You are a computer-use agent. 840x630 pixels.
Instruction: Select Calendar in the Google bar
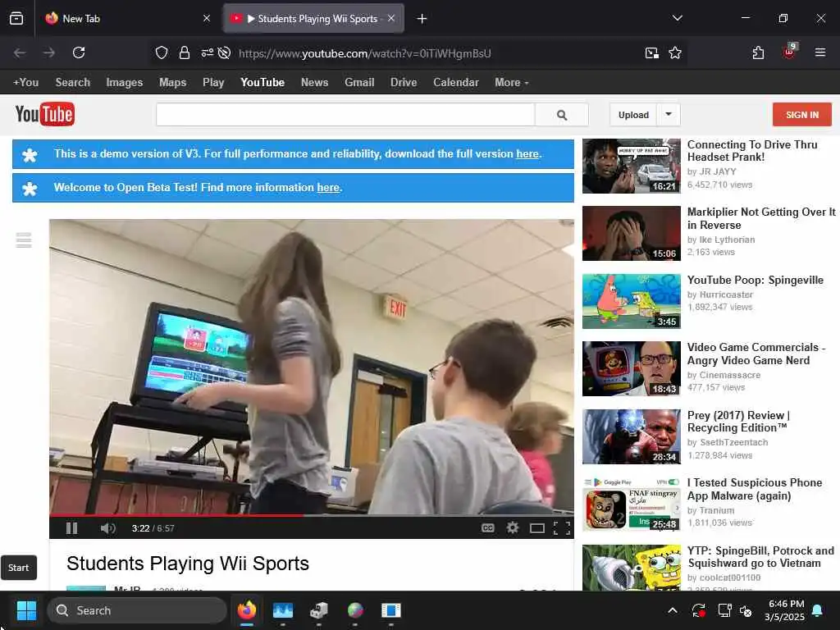(456, 83)
